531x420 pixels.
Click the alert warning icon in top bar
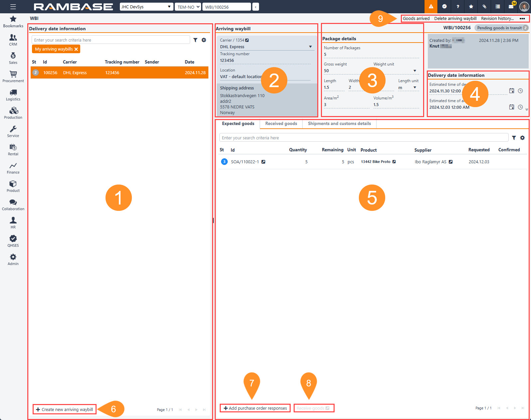click(431, 7)
